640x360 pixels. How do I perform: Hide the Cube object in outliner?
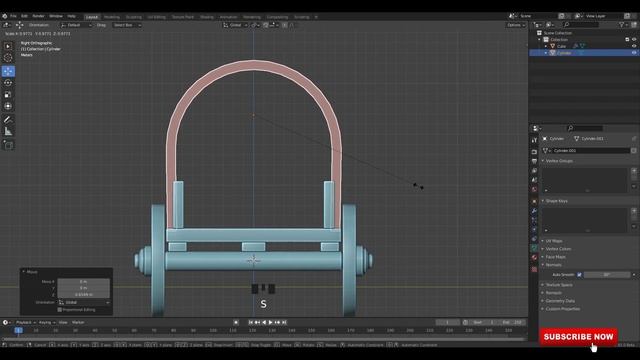[x=634, y=46]
